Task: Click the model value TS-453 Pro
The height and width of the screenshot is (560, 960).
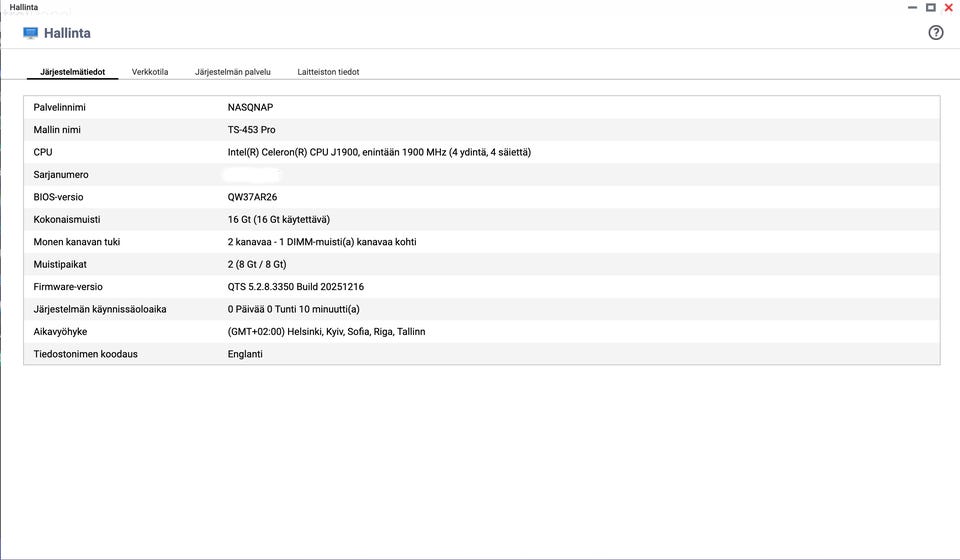Action: [252, 130]
